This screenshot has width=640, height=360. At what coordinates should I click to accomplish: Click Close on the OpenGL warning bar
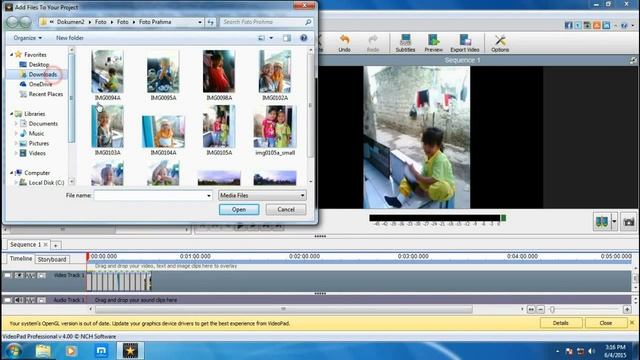point(605,323)
